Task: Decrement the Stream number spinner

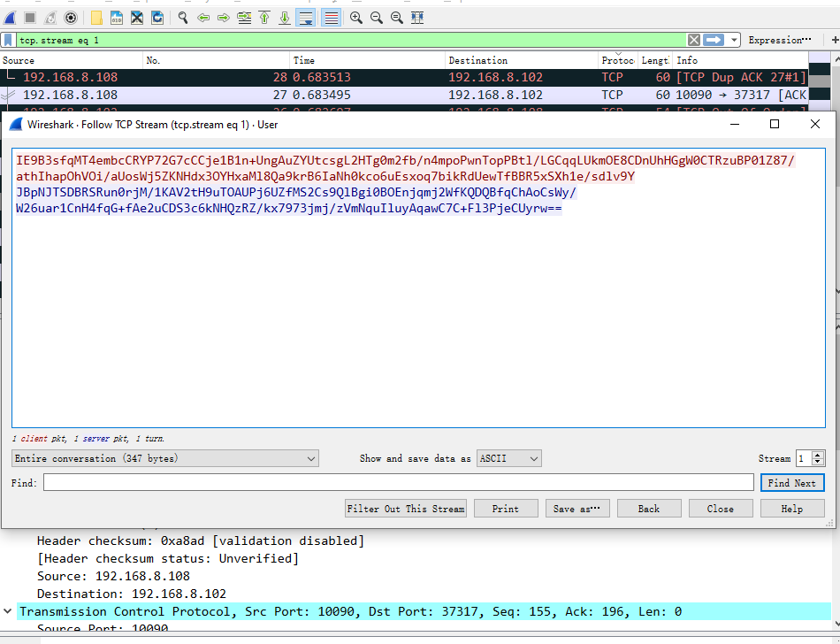Action: coord(818,463)
